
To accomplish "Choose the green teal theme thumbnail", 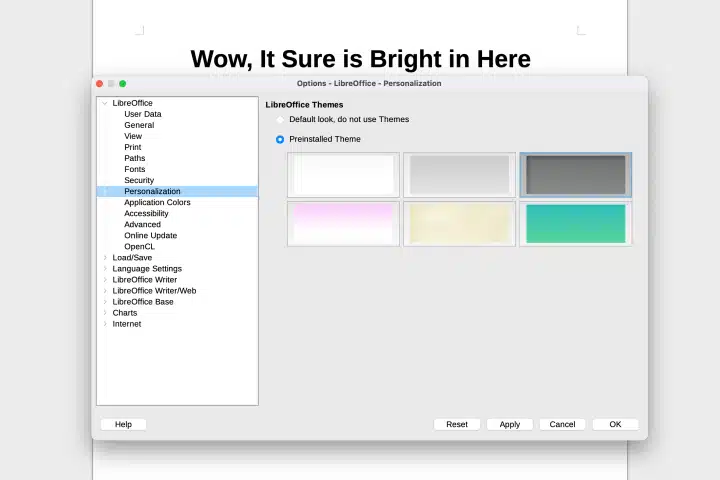I will pos(575,223).
